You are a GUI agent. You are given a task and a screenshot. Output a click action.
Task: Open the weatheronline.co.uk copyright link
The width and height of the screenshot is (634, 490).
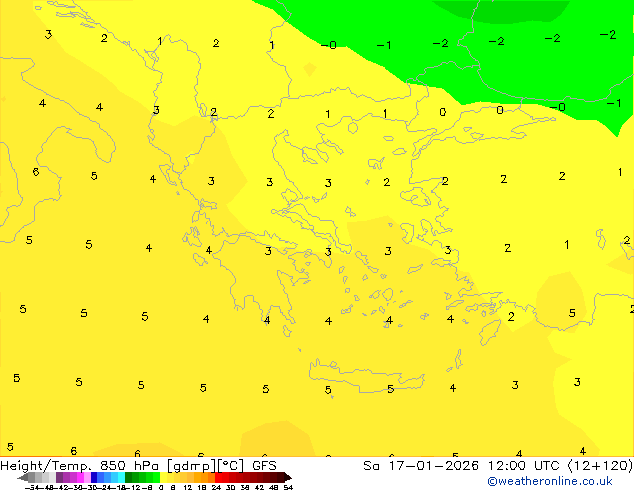[550, 481]
